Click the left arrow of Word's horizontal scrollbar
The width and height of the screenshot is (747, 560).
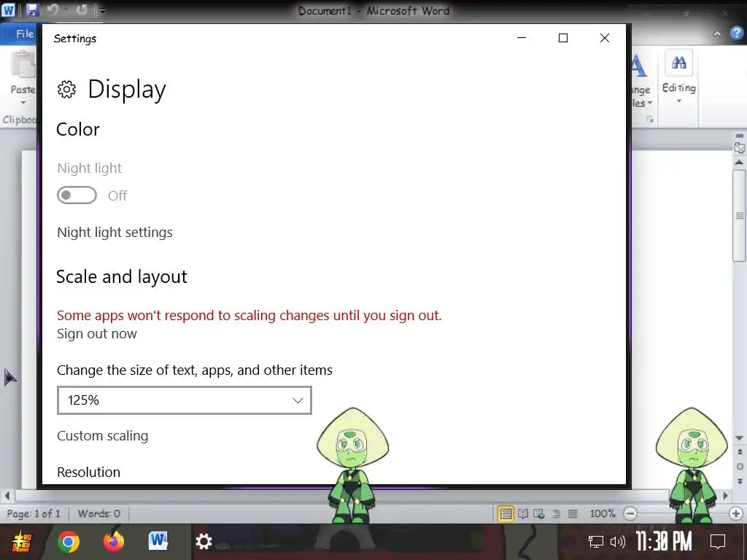(7, 496)
